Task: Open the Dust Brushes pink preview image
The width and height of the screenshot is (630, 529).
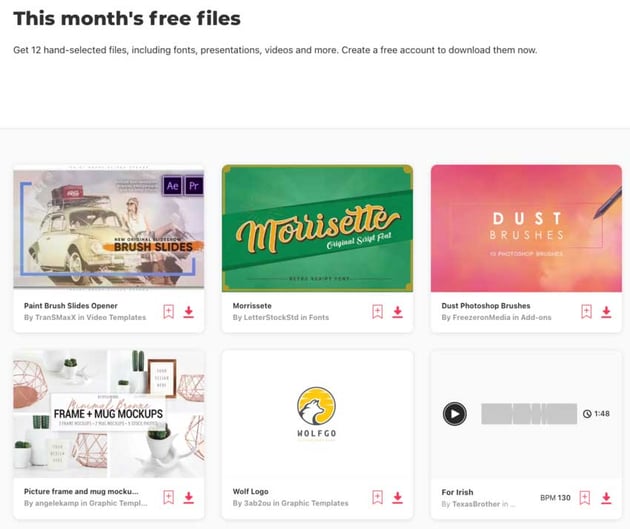Action: point(526,228)
